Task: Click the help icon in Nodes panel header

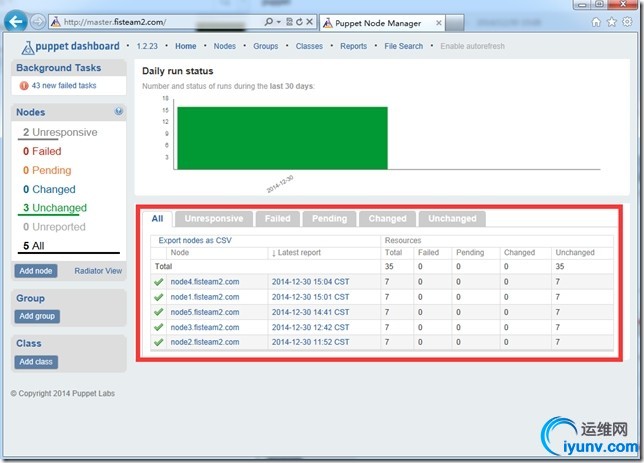Action: (x=119, y=111)
